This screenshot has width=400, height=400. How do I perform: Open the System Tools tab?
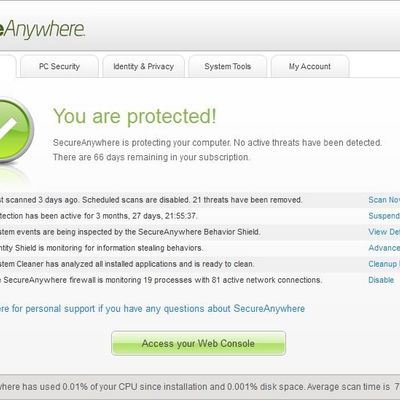pyautogui.click(x=228, y=66)
